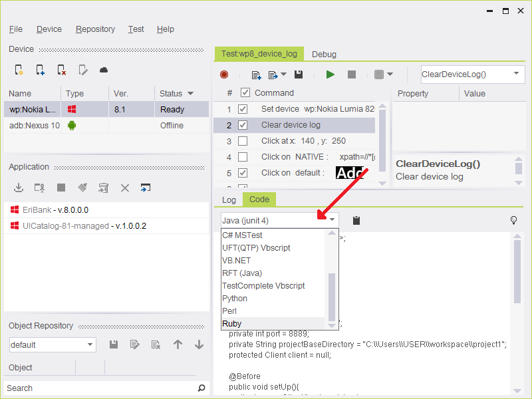
Task: Click the Remove Device icon
Action: pos(61,70)
